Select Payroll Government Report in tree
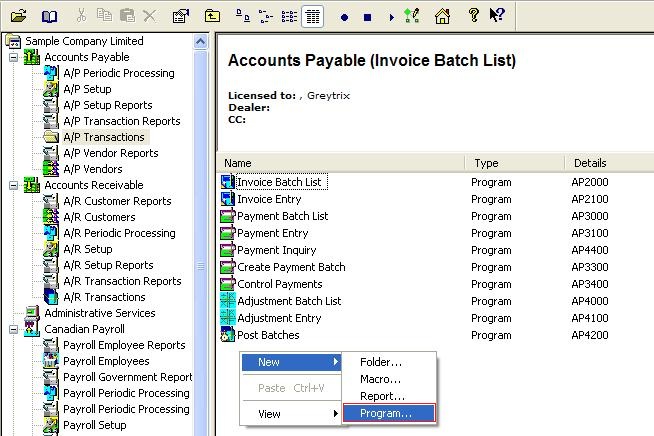Viewport: 654px width, 436px height. [128, 377]
